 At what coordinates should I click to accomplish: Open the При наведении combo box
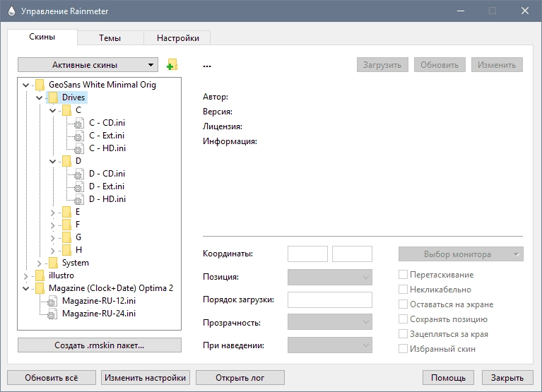point(330,345)
